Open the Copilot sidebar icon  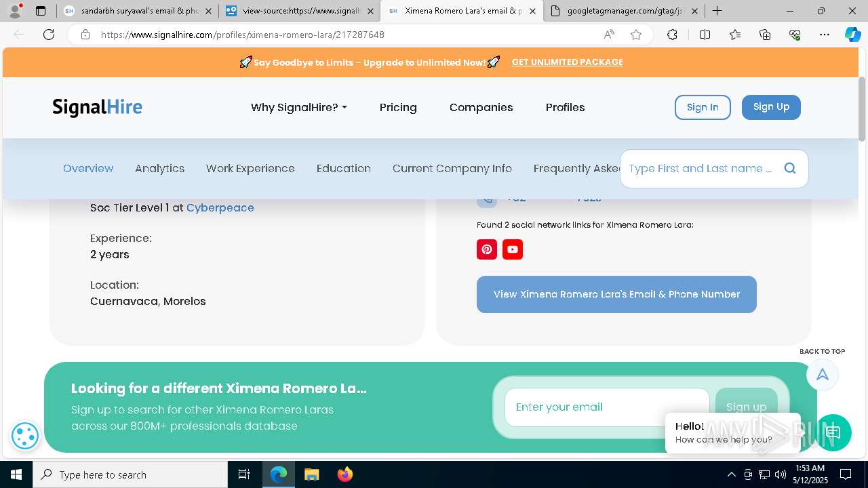click(852, 35)
